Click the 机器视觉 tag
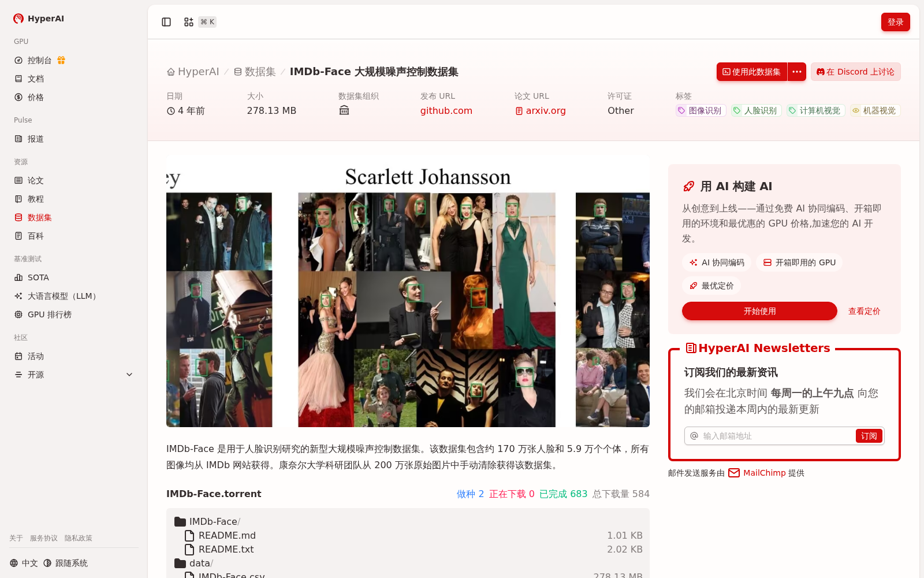Screen dimensions: 924x578 click(875, 110)
